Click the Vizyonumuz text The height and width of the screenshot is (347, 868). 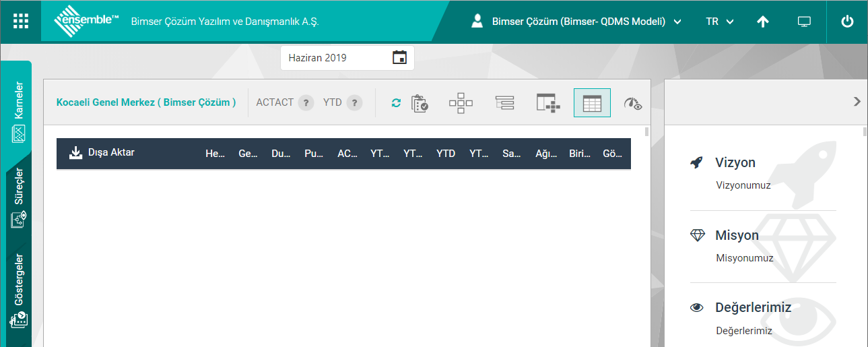743,185
